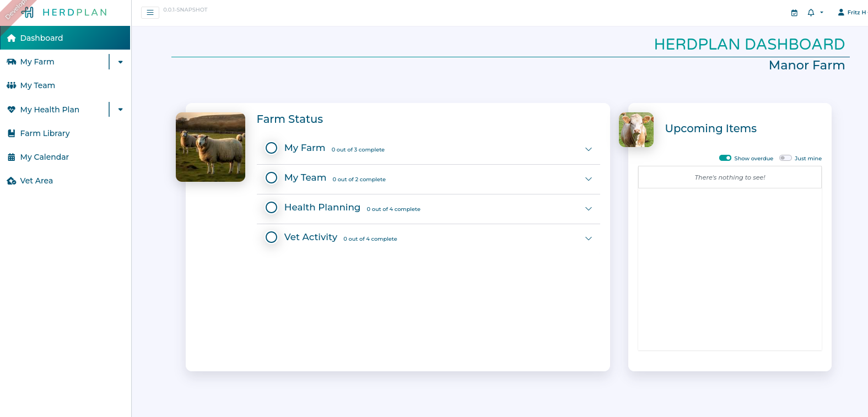
Task: Expand the My Health Plan sidebar arrow
Action: pyautogui.click(x=120, y=110)
